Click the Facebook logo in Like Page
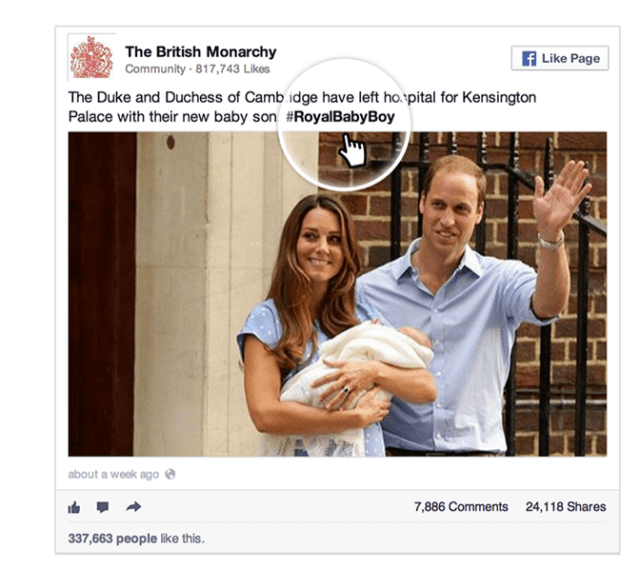Image resolution: width=640 pixels, height=568 pixels. coord(529,58)
